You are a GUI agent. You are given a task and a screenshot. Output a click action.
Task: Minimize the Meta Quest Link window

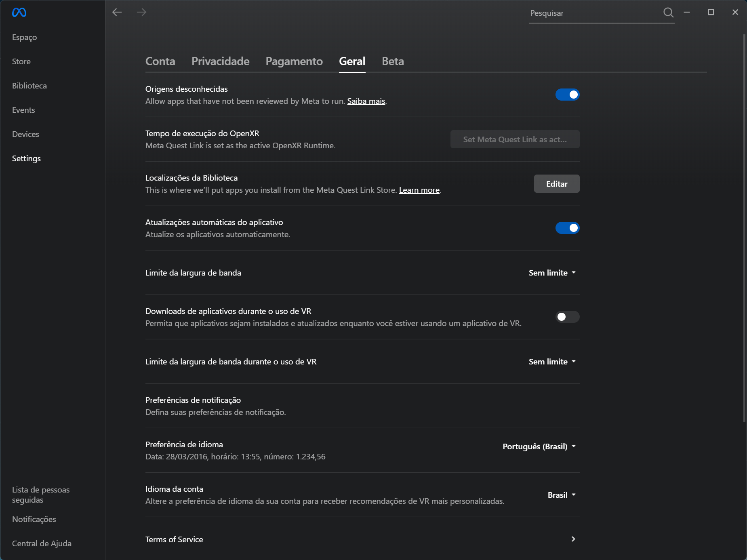[x=687, y=12]
